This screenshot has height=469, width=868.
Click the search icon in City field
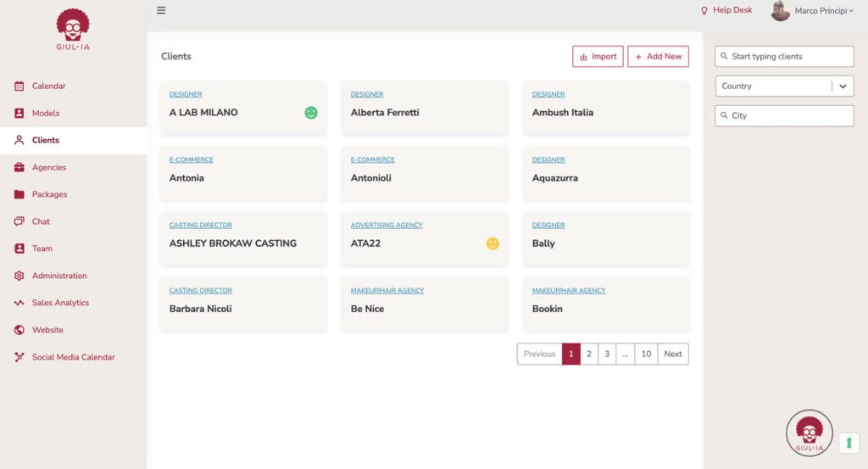coord(724,115)
